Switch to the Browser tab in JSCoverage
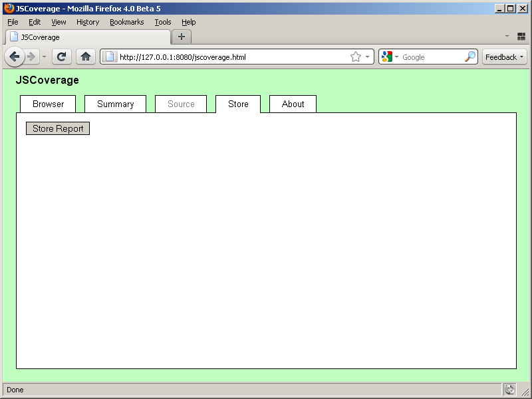The height and width of the screenshot is (399, 532). tap(48, 104)
